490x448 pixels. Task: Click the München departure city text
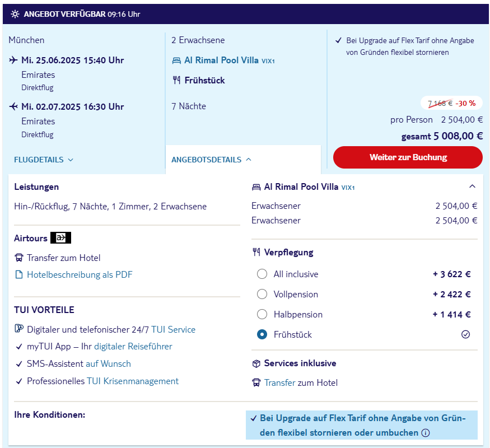click(26, 40)
